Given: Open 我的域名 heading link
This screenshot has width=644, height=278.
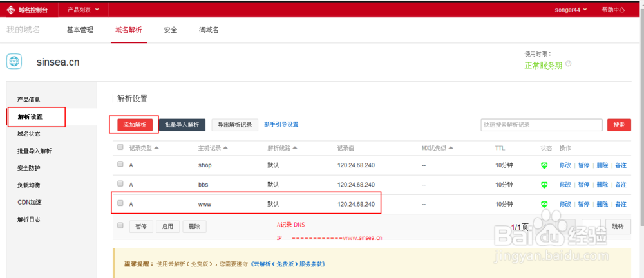Looking at the screenshot, I should [23, 30].
